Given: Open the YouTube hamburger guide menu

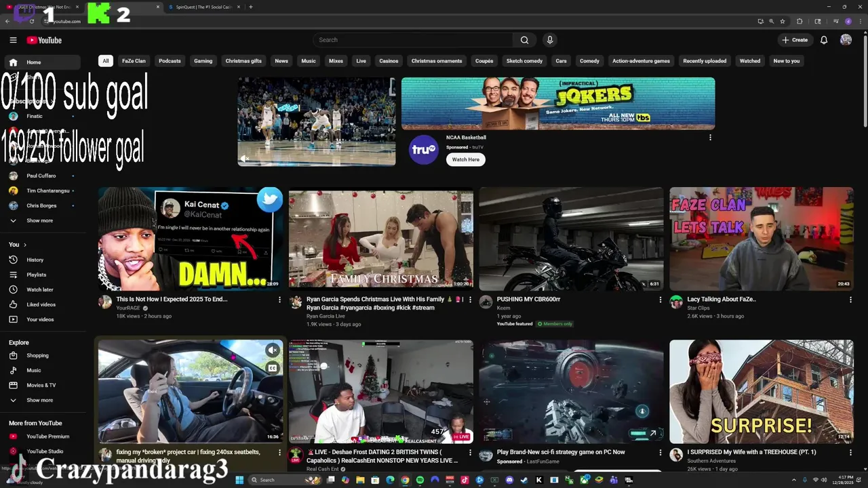Looking at the screenshot, I should point(13,40).
